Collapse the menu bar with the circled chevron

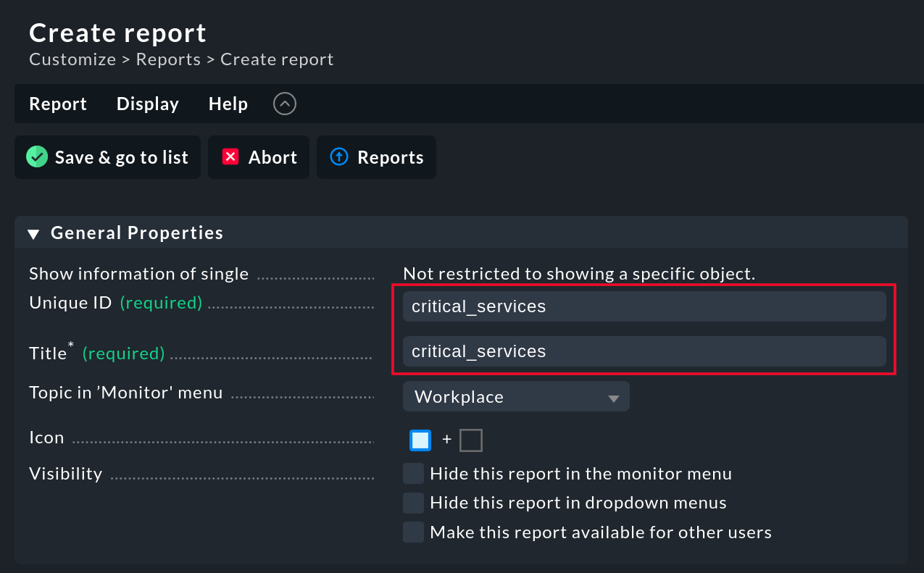click(285, 104)
